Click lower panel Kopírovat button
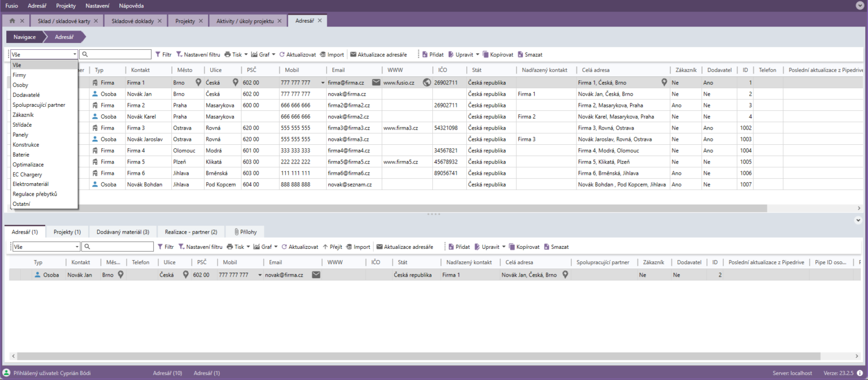The width and height of the screenshot is (868, 380). 524,247
